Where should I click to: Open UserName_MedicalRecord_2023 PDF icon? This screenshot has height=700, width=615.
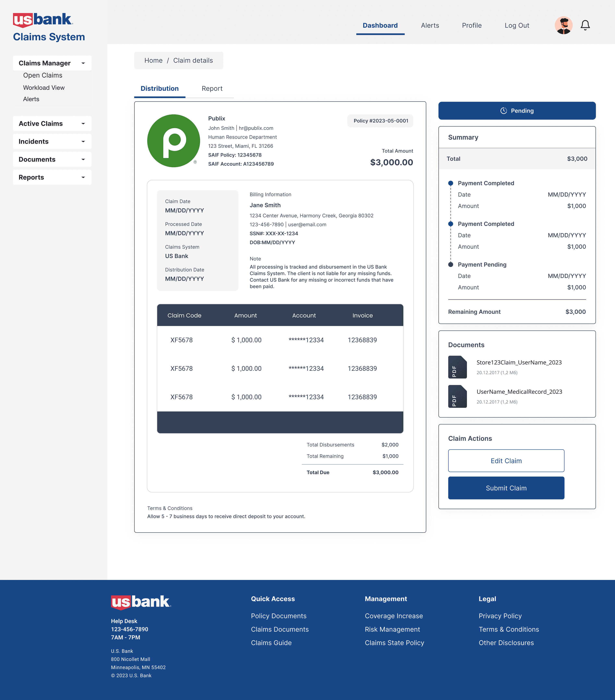(x=457, y=396)
